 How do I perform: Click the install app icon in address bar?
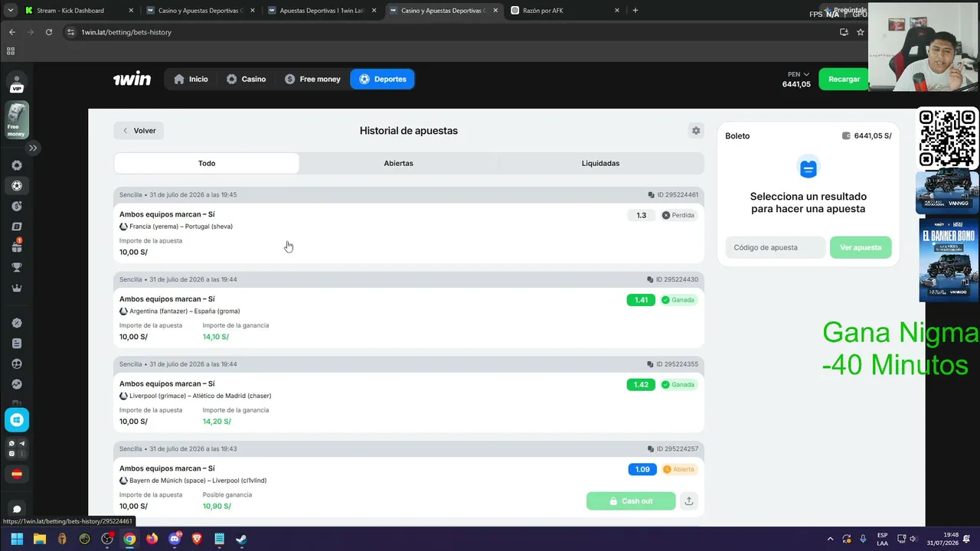[x=844, y=32]
